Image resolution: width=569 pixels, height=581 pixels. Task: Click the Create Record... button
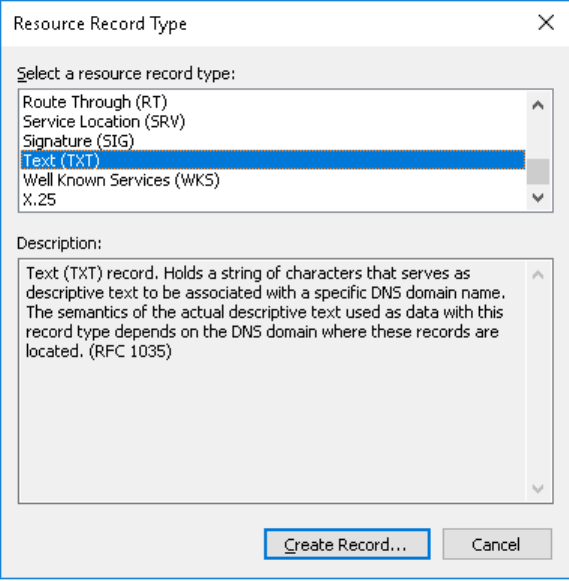(347, 544)
